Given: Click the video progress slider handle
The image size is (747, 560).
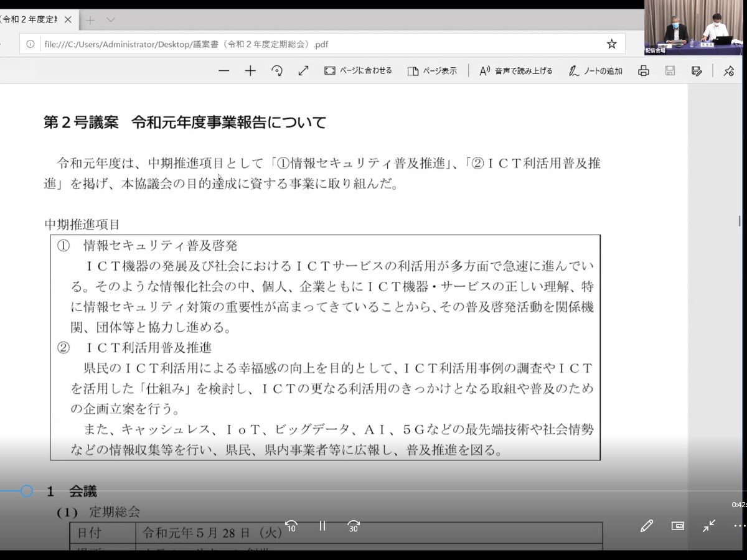Looking at the screenshot, I should click(x=27, y=491).
